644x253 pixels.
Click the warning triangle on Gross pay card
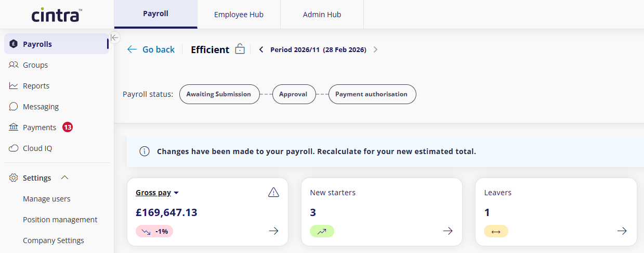(273, 193)
